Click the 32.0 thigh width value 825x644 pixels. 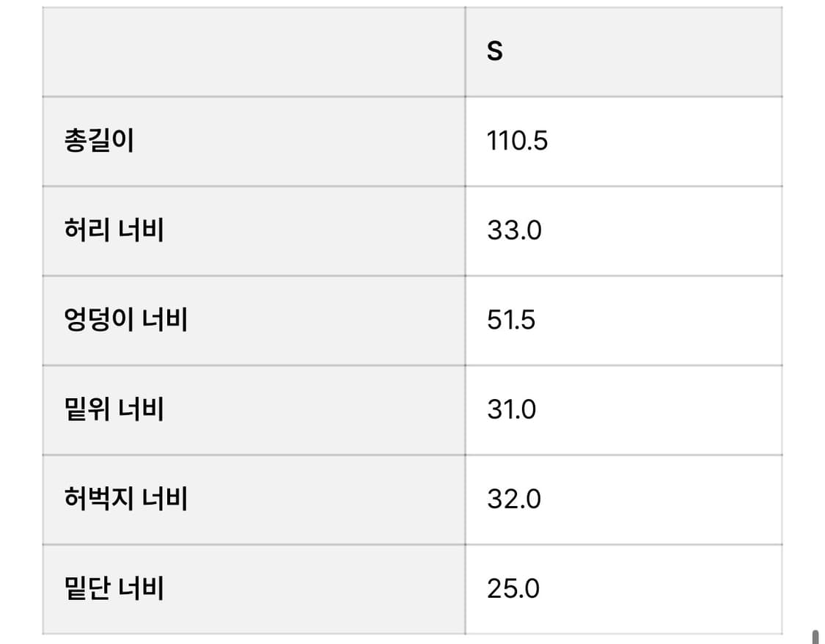coord(513,499)
